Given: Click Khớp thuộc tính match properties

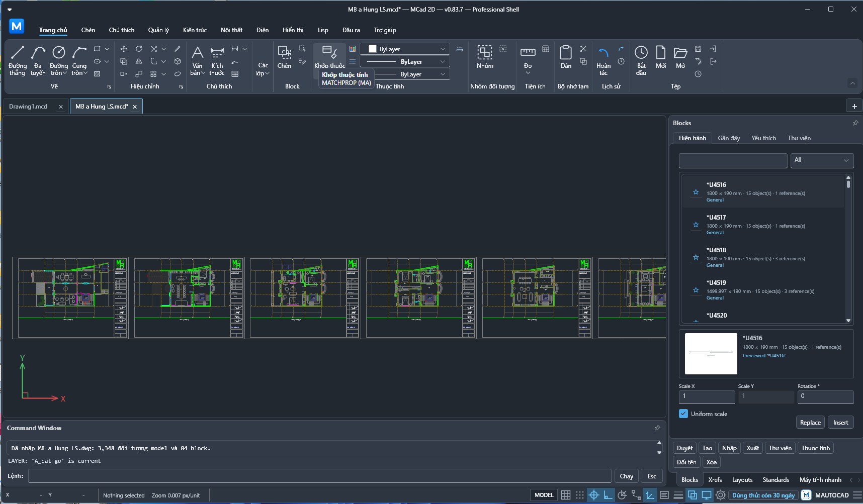Looking at the screenshot, I should tap(329, 57).
